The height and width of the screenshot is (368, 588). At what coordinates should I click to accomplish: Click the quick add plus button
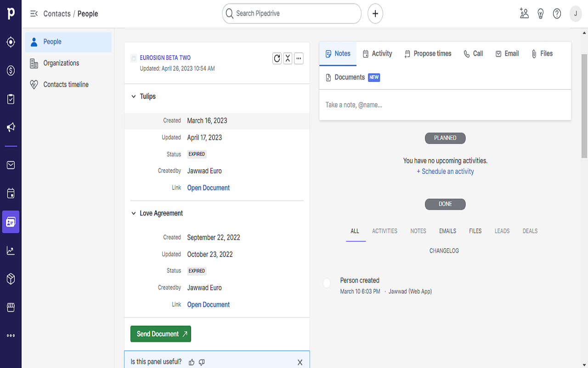pyautogui.click(x=375, y=14)
